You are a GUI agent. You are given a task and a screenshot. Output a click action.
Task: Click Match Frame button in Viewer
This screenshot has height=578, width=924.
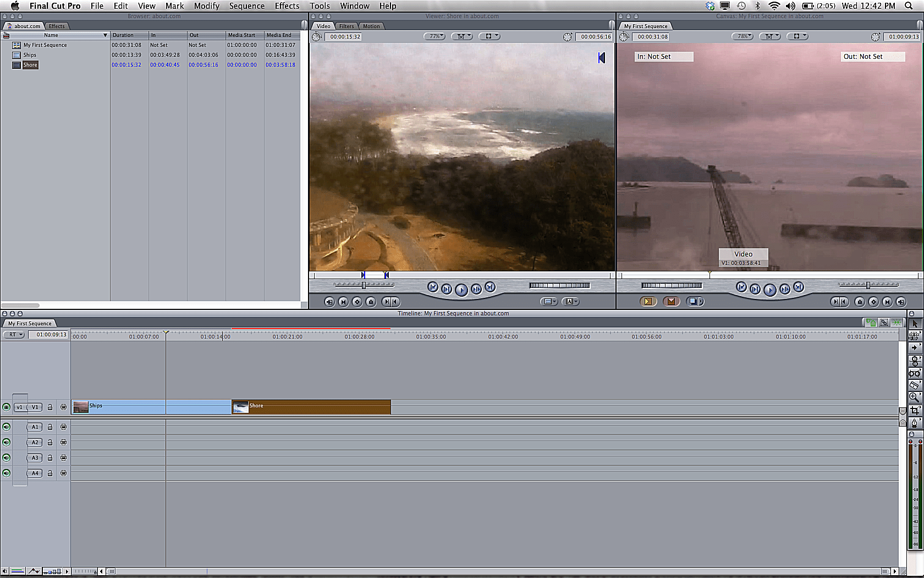point(329,302)
